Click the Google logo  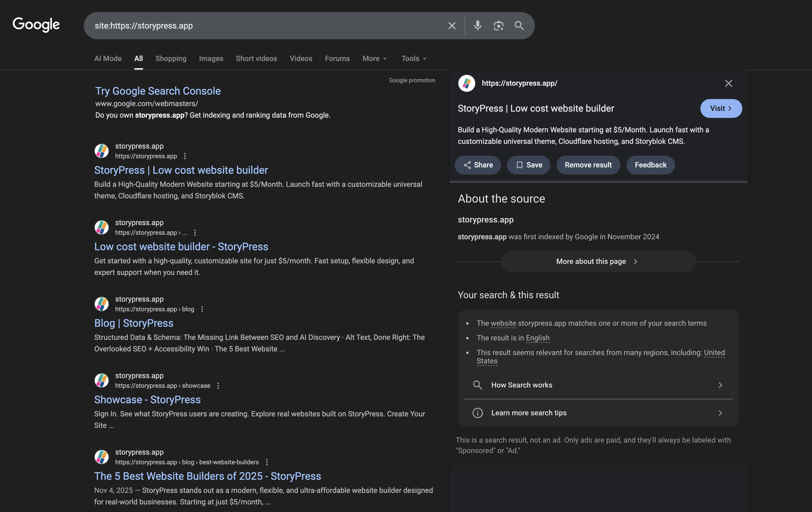click(36, 25)
